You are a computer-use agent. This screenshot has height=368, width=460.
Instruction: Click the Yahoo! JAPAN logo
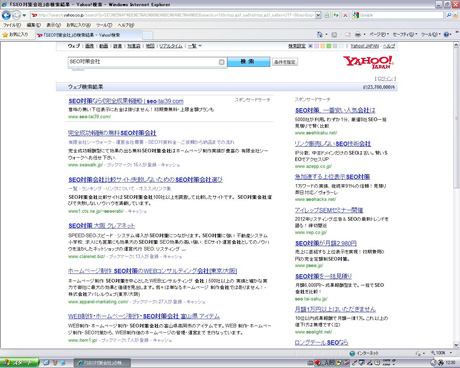368,62
